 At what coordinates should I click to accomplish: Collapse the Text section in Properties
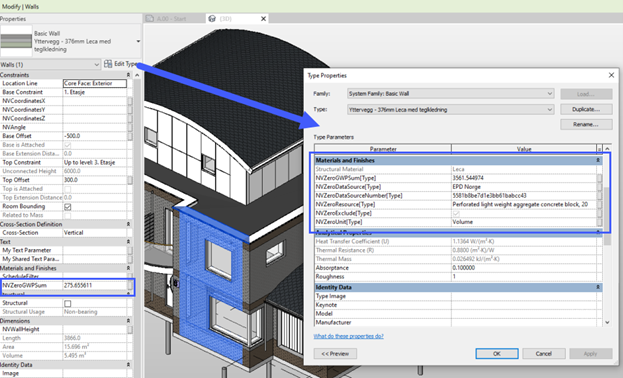(128, 242)
